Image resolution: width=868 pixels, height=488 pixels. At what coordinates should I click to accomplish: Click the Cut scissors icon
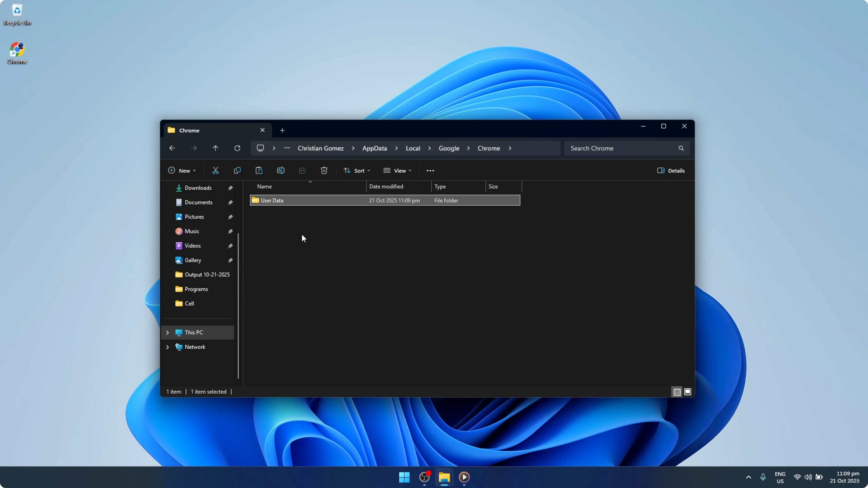pyautogui.click(x=215, y=170)
